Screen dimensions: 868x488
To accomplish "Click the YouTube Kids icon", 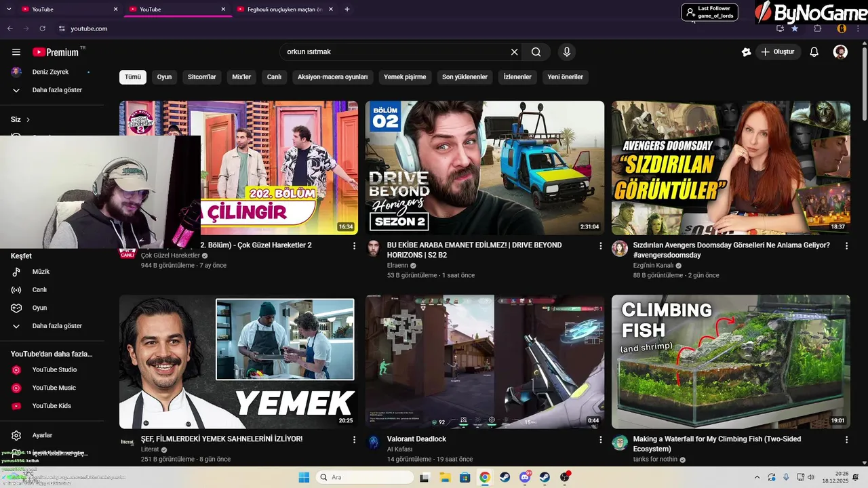I will pyautogui.click(x=16, y=406).
